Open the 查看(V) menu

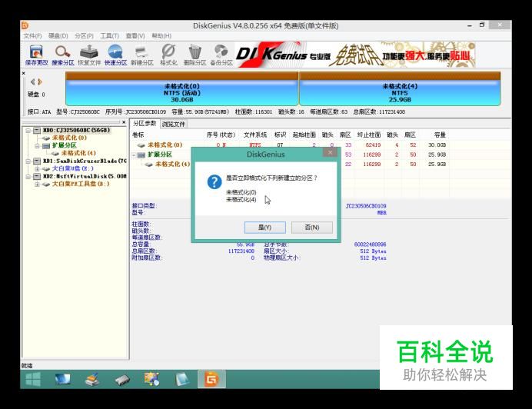135,35
